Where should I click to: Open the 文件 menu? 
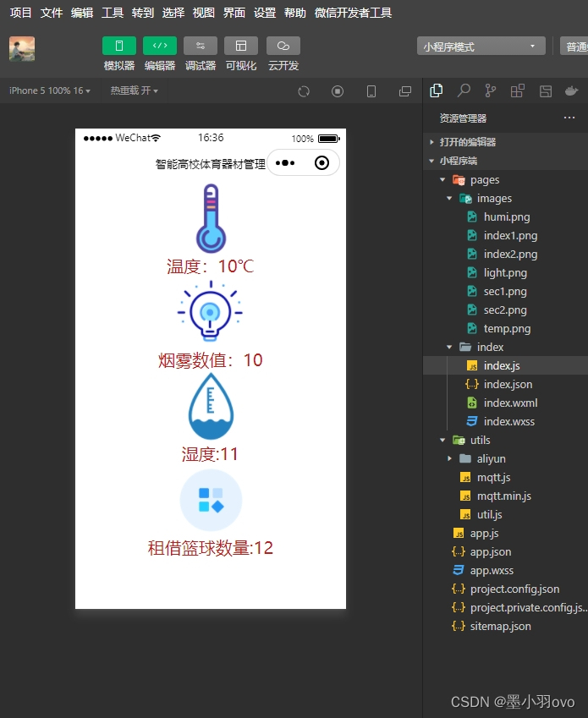tap(52, 13)
